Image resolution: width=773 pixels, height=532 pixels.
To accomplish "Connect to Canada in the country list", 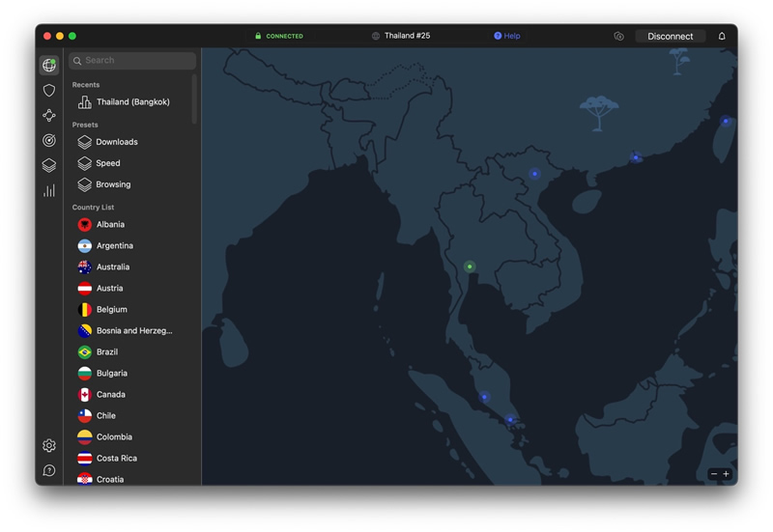I will pyautogui.click(x=110, y=395).
